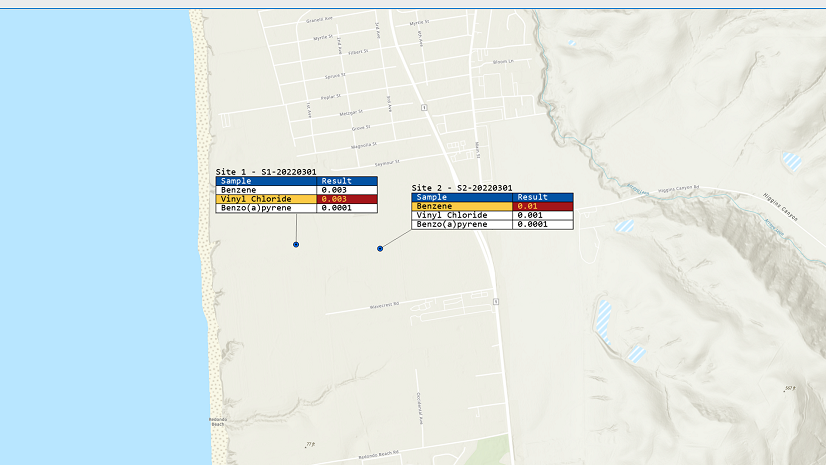Viewport: 826px width, 465px height.
Task: Click Vinyl Chloride label in Site 2 table
Action: [x=462, y=215]
